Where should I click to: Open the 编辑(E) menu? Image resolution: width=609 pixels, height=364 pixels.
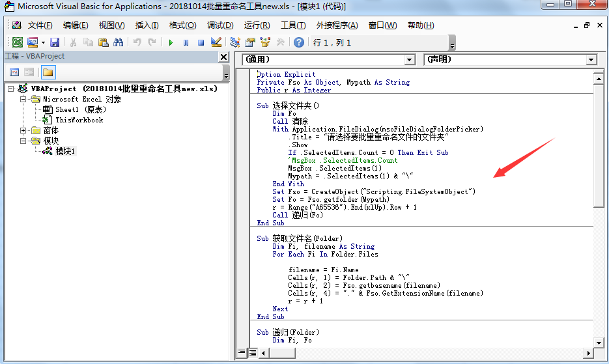pos(76,25)
